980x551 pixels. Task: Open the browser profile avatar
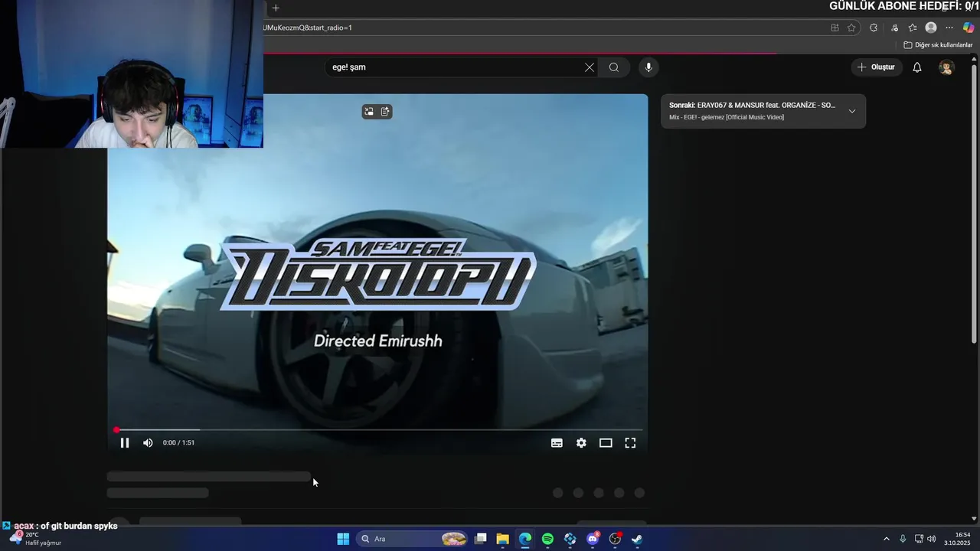pos(931,28)
